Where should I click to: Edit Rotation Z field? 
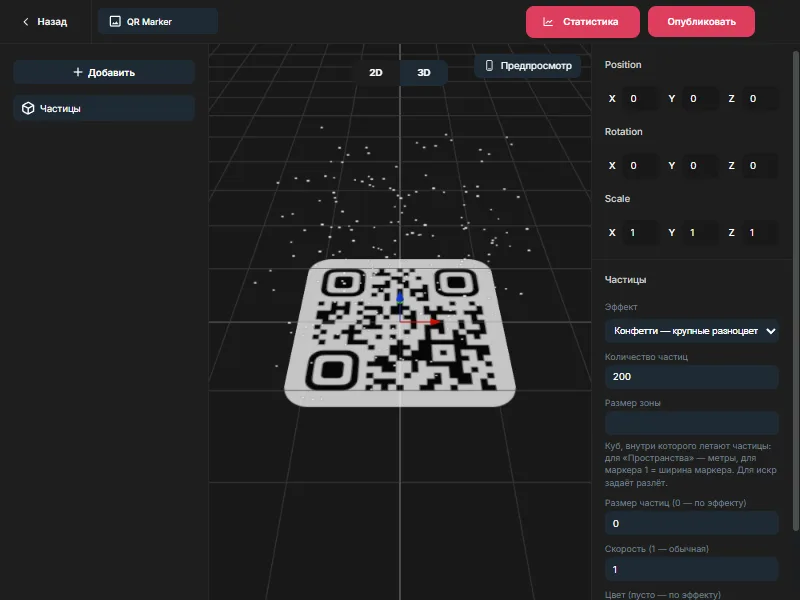761,165
